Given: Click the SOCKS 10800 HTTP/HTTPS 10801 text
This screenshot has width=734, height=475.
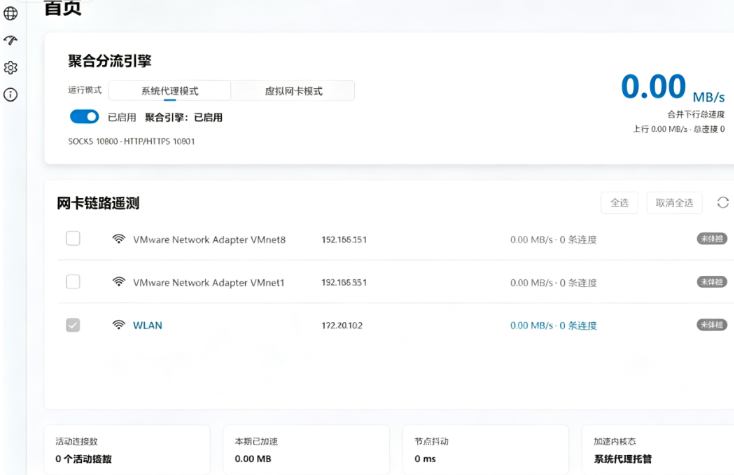Looking at the screenshot, I should [132, 141].
